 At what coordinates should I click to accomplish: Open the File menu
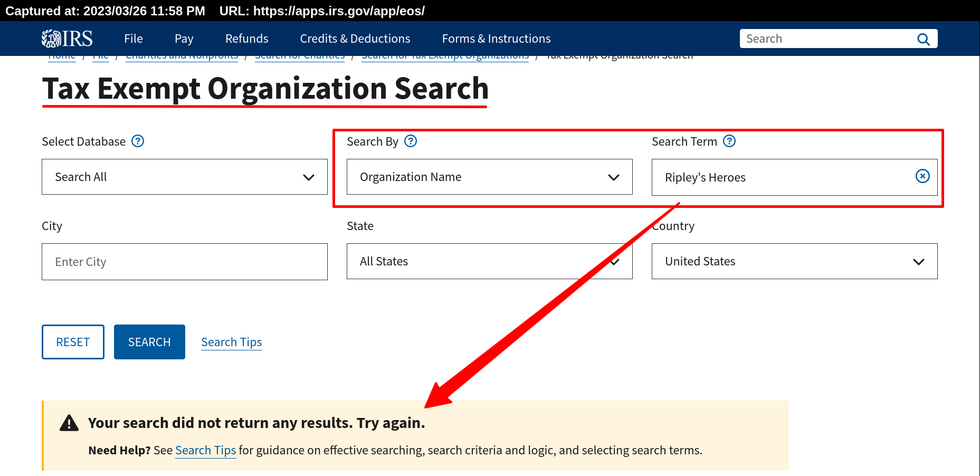coord(134,39)
